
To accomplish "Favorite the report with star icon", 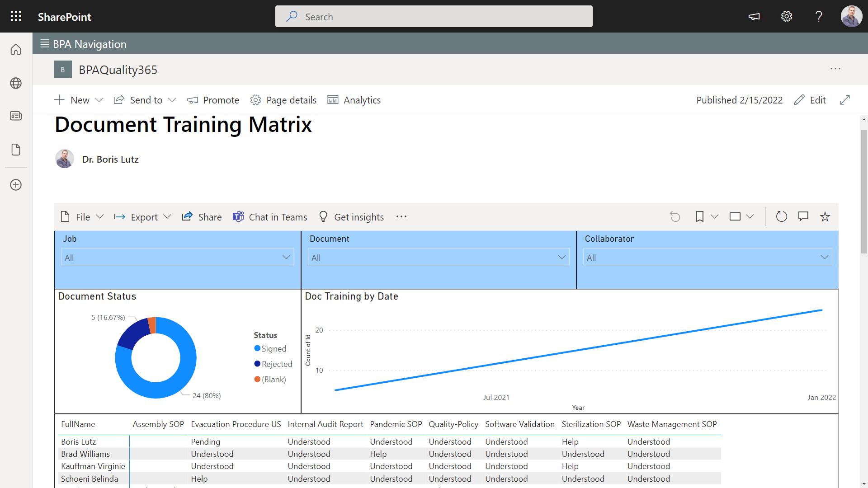I will click(825, 217).
